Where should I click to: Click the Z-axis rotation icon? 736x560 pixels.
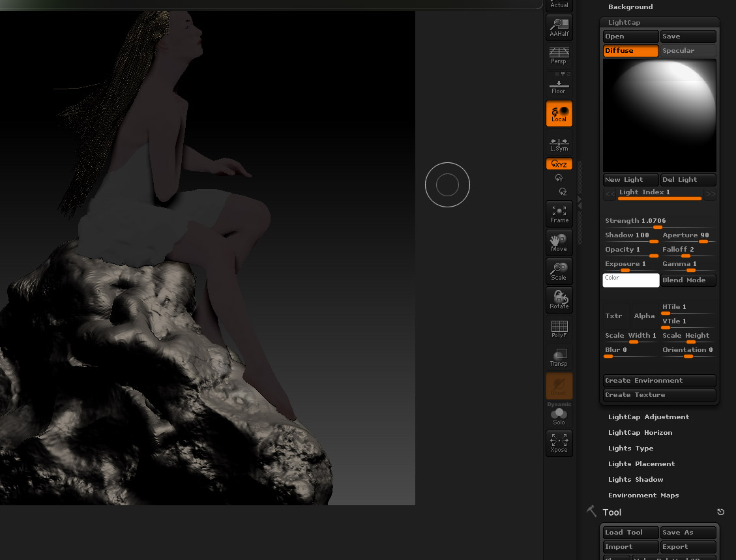pyautogui.click(x=563, y=192)
